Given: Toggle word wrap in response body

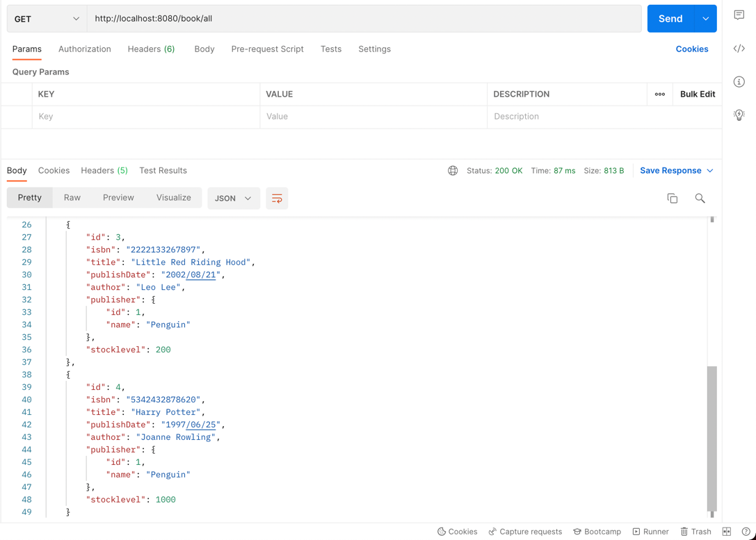Looking at the screenshot, I should click(x=277, y=198).
